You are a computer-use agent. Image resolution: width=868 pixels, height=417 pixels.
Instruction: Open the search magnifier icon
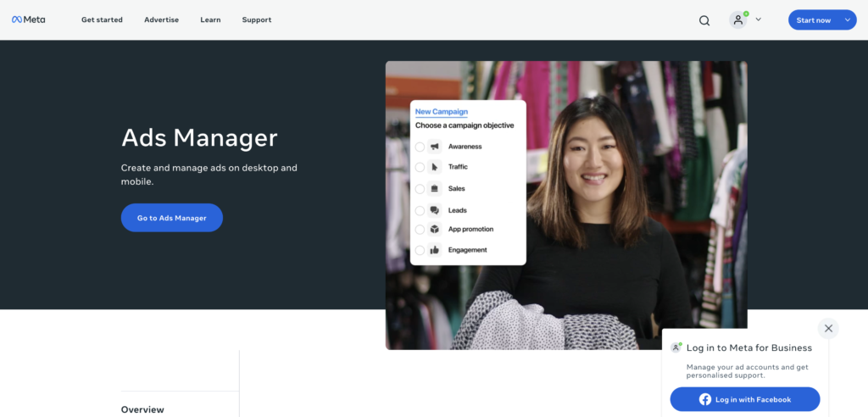(x=704, y=20)
